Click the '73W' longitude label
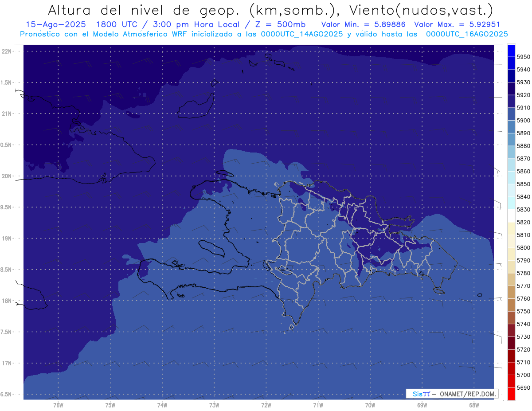The width and height of the screenshot is (532, 411). point(214,405)
